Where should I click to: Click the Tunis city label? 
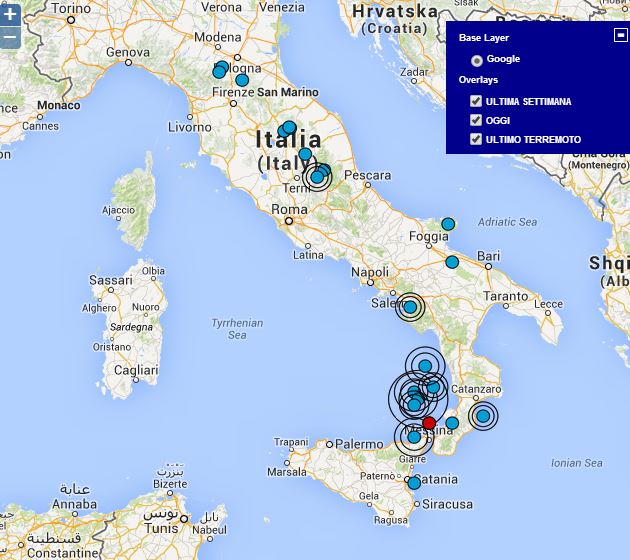click(161, 529)
